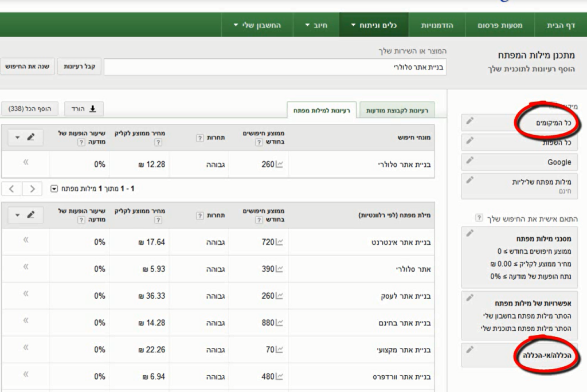Add 'בניית אתר וורדפרס' using its » arrow
The height and width of the screenshot is (392, 587).
pos(26,374)
